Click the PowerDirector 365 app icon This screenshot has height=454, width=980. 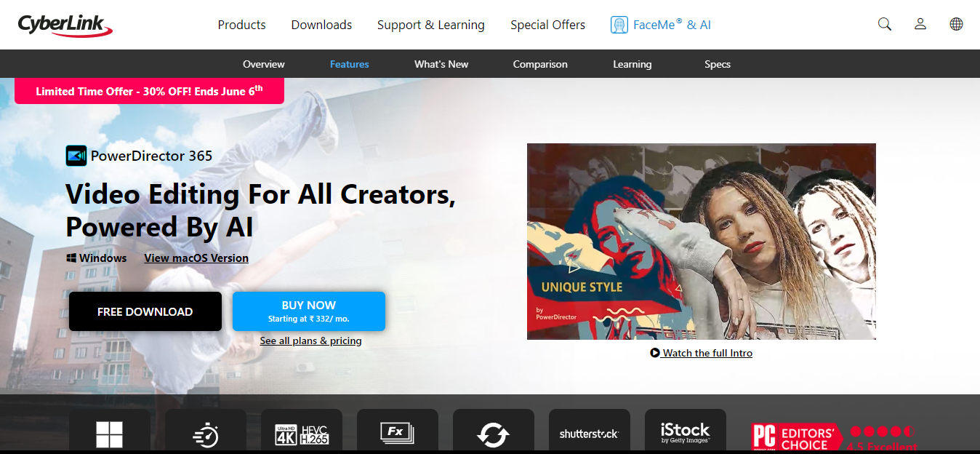[76, 156]
